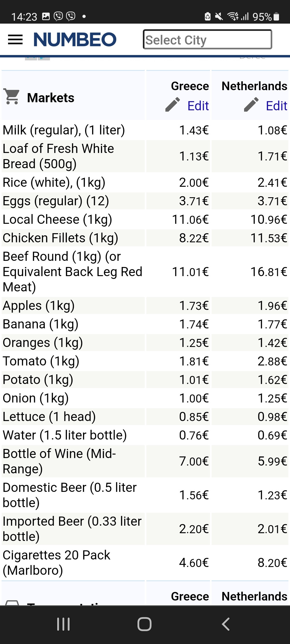Tap the Bottle of Wine row label

(x=59, y=461)
